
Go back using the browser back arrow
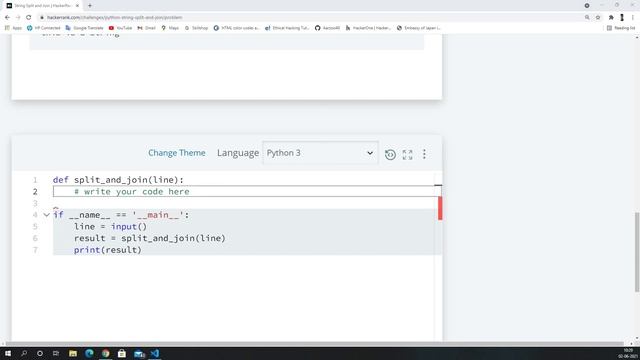(7, 18)
